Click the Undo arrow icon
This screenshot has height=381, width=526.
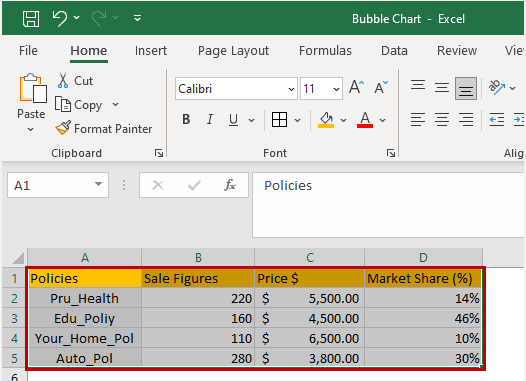click(x=60, y=18)
